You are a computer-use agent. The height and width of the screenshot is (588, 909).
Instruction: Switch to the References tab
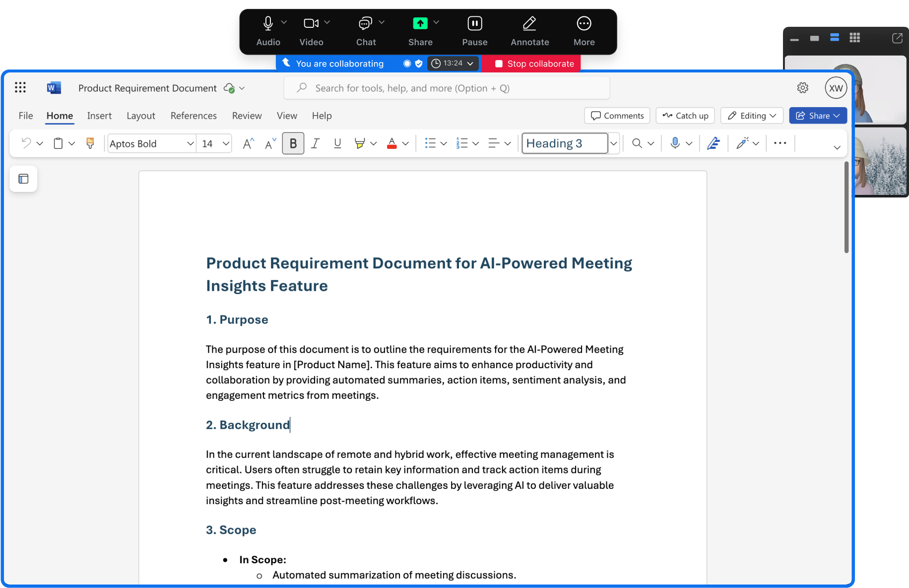point(194,116)
